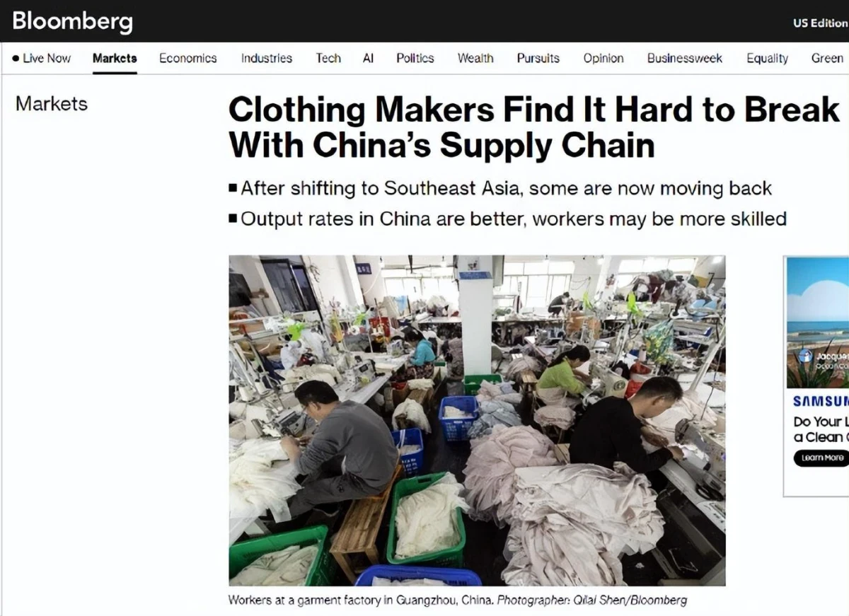Select Businessweek in navigation bar
This screenshot has height=616, width=849.
(684, 59)
